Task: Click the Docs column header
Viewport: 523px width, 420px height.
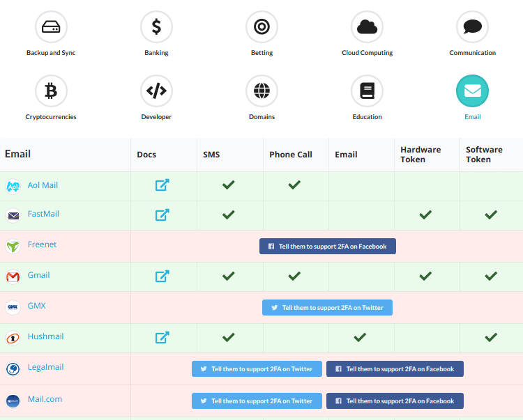Action: (146, 155)
